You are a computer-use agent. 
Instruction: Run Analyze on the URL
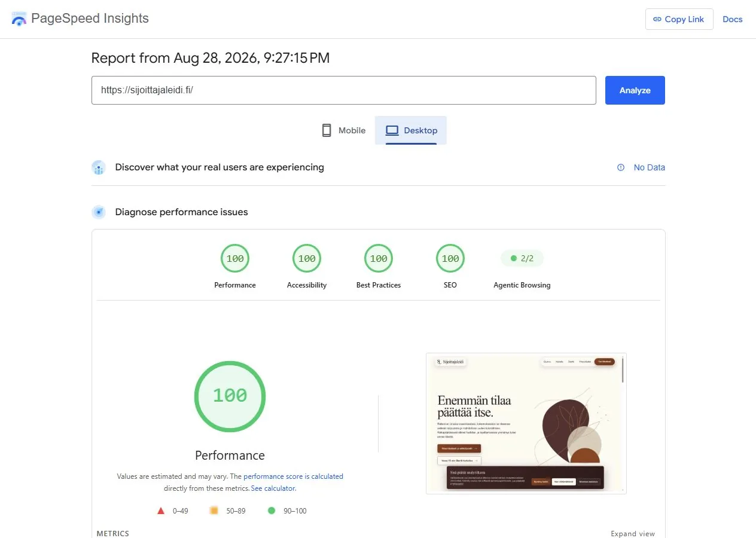click(635, 90)
